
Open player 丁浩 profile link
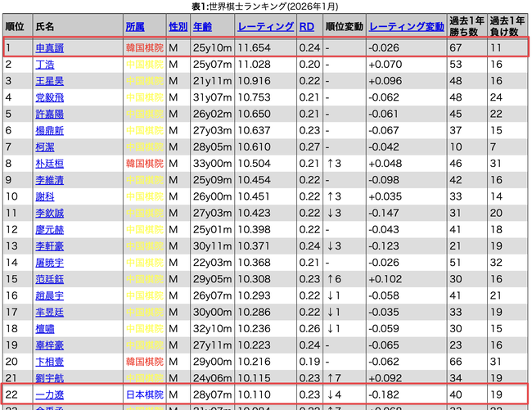click(45, 65)
